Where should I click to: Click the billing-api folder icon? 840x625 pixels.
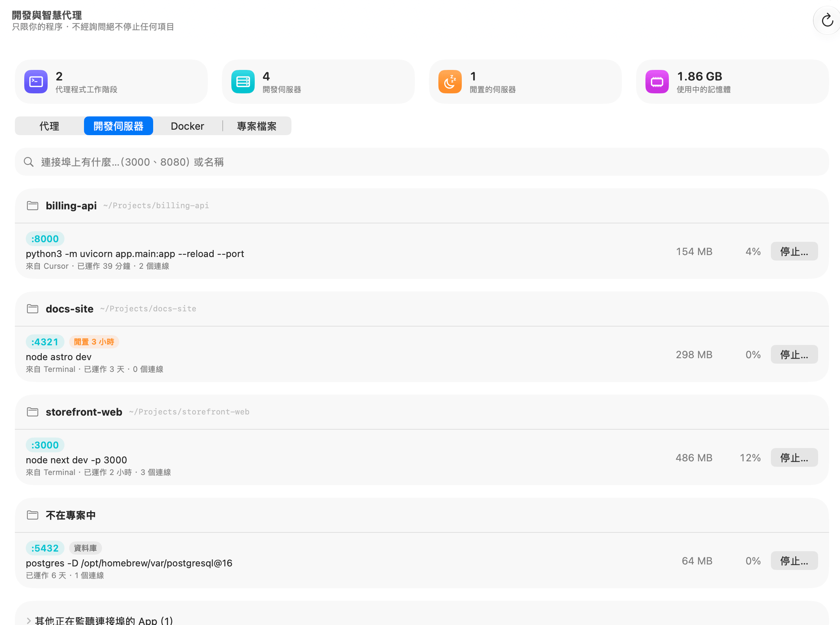click(x=32, y=205)
